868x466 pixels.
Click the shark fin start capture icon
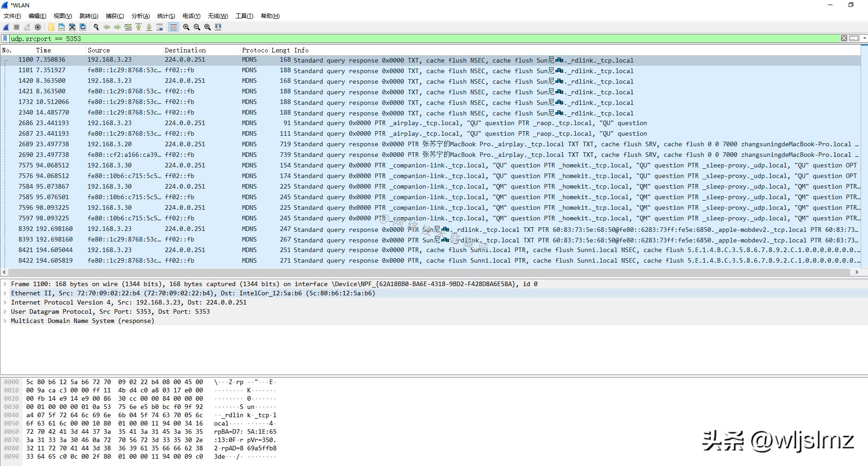click(x=6, y=27)
